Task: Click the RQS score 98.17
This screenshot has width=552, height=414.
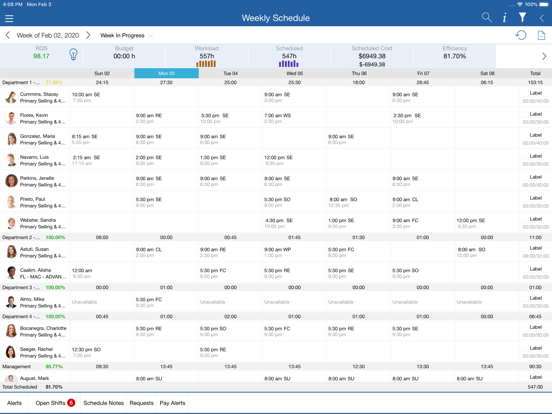Action: 41,56
